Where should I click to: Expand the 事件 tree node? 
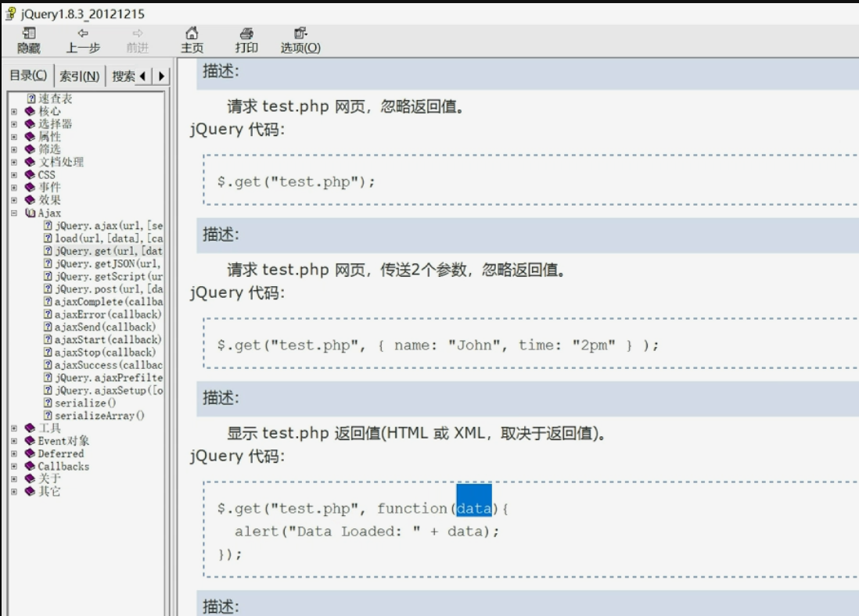pos(14,188)
